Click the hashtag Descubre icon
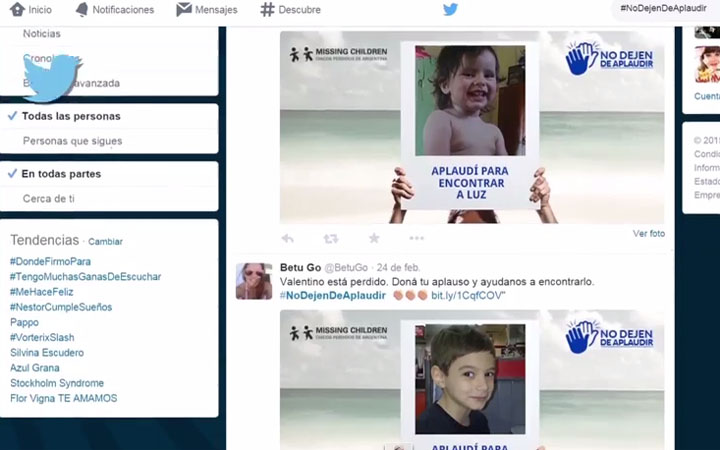720x450 pixels. pyautogui.click(x=267, y=9)
